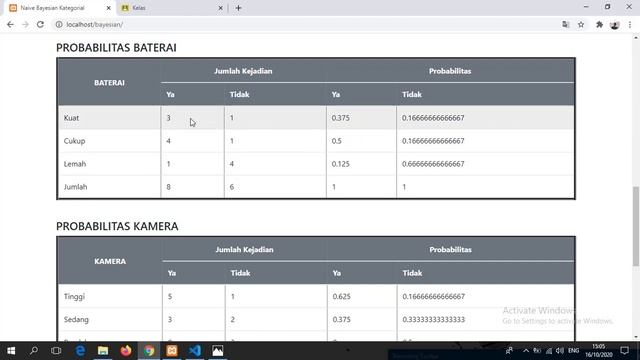Click 0.33333333333333 in Sedang row
Image resolution: width=640 pixels, height=360 pixels.
point(433,319)
